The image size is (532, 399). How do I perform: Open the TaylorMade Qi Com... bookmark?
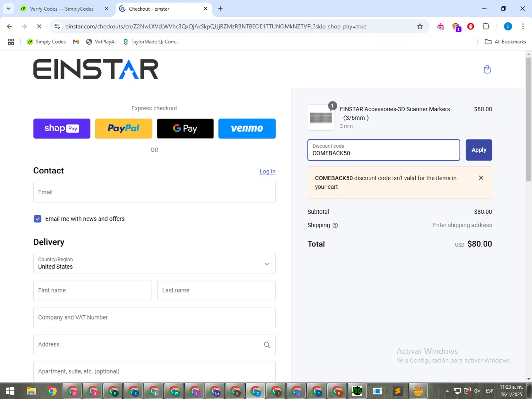click(x=151, y=42)
